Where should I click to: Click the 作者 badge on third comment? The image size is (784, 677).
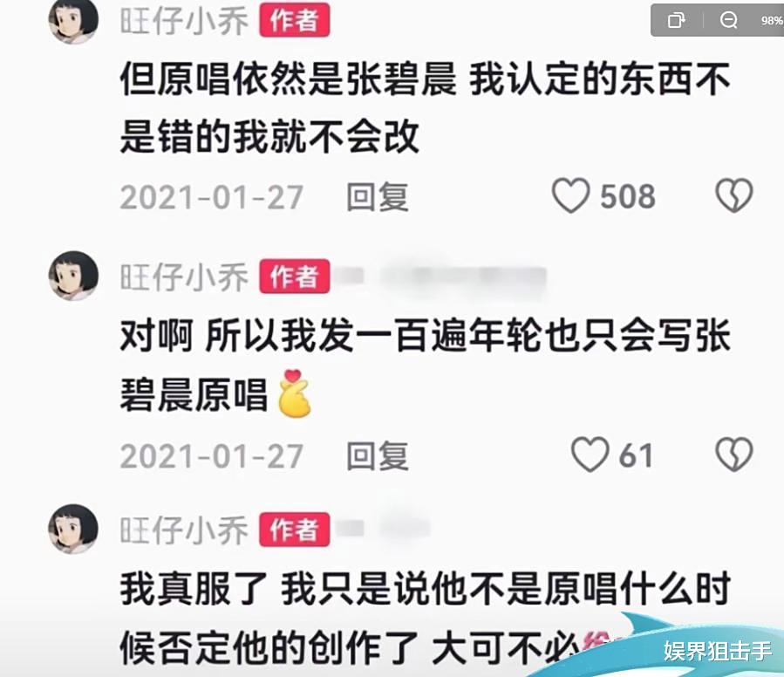[295, 530]
